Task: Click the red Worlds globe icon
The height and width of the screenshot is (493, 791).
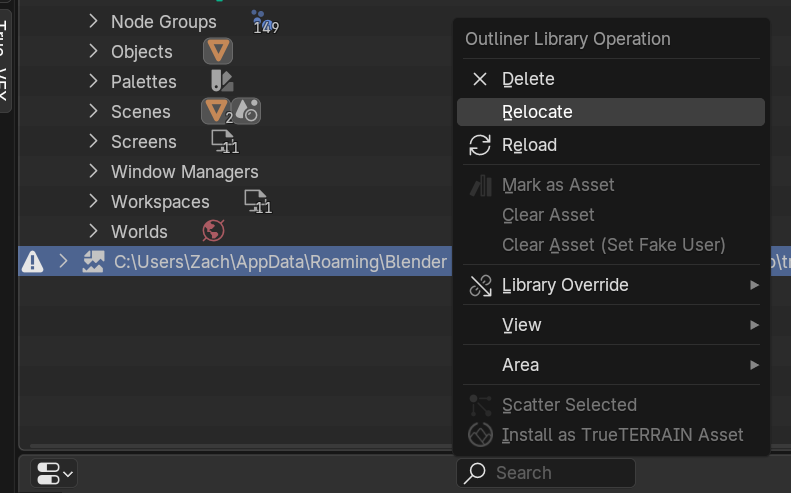Action: click(x=213, y=231)
